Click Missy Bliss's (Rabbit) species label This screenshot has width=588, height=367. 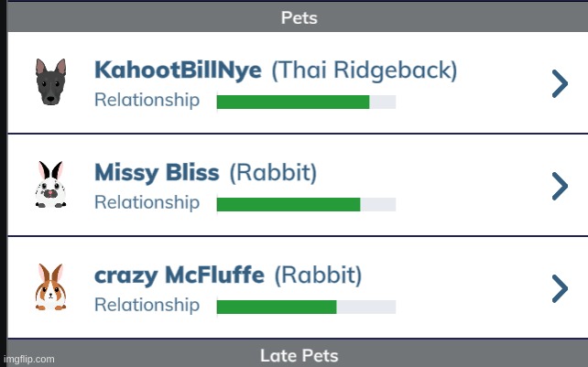[273, 173]
